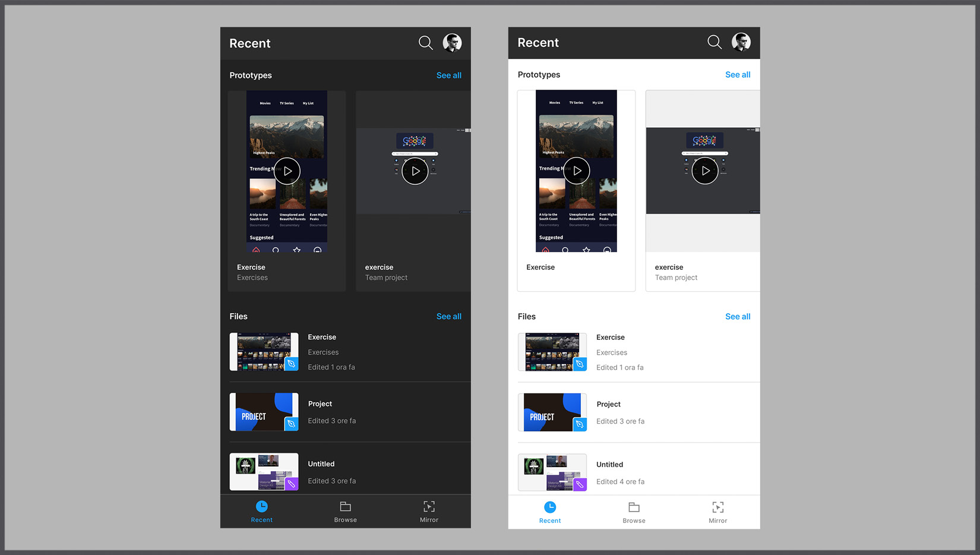Open the search icon in the dark theme header
Screen dimensions: 980x555
point(425,43)
